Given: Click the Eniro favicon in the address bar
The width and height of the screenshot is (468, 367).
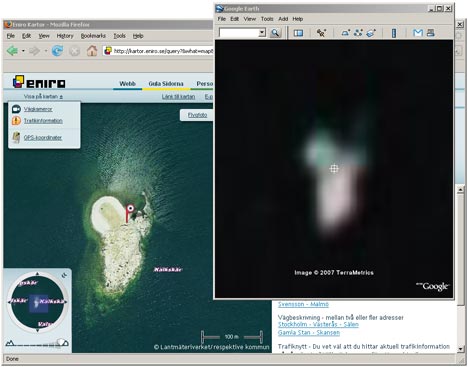Looking at the screenshot, I should tap(108, 51).
